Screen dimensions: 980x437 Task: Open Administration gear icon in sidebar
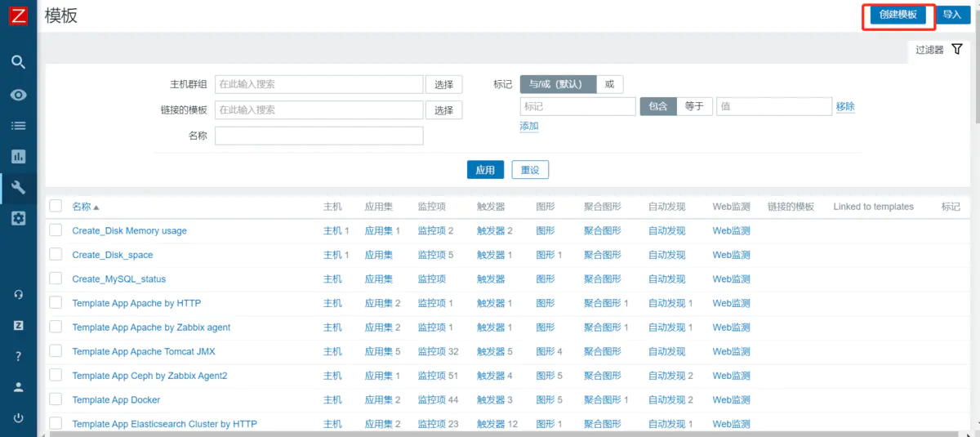(x=18, y=218)
